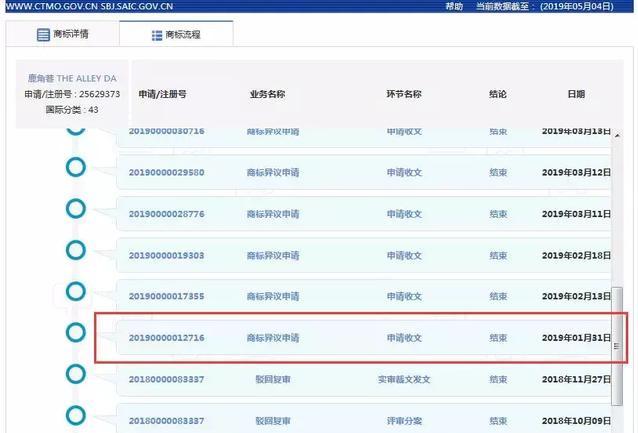The height and width of the screenshot is (433, 638).
Task: Click the data cutoff date 2019年05月04日
Action: tap(577, 6)
